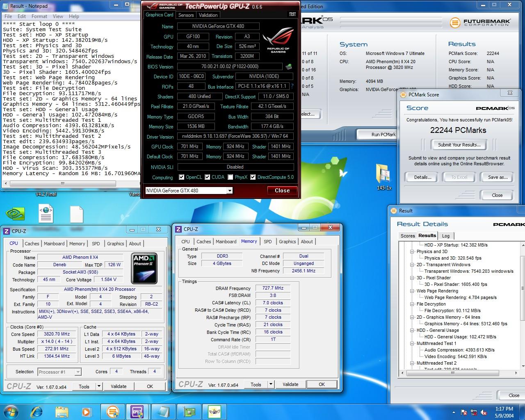Click Validate in CPU-Z Memory window
525x420 pixels.
pyautogui.click(x=290, y=384)
